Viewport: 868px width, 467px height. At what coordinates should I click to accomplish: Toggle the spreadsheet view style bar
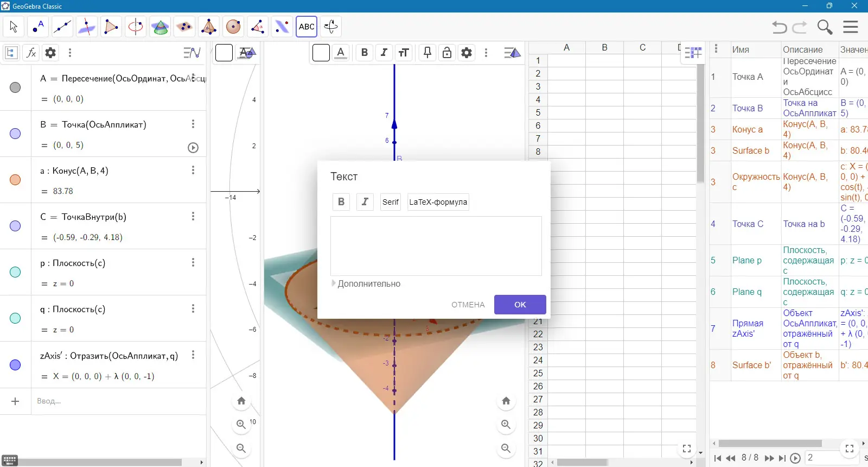693,53
